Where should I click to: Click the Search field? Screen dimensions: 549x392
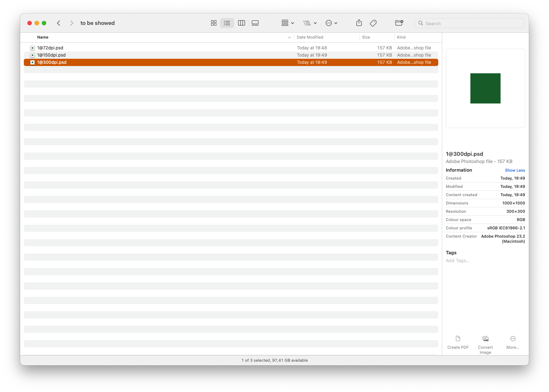(x=469, y=23)
